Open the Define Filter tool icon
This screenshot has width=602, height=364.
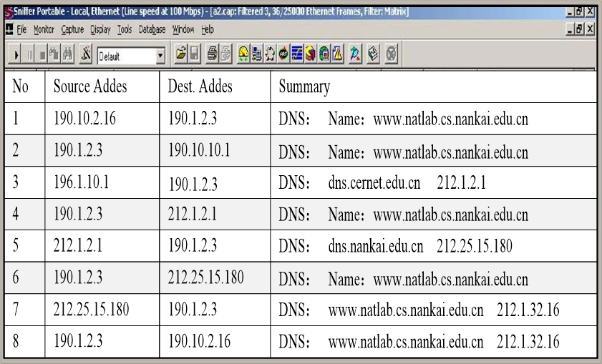tap(85, 54)
